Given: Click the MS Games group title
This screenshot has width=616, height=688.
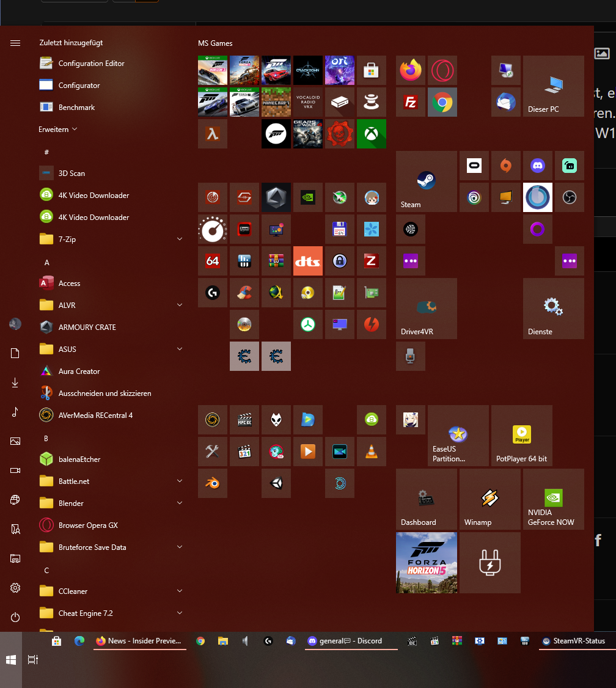Looking at the screenshot, I should 215,43.
